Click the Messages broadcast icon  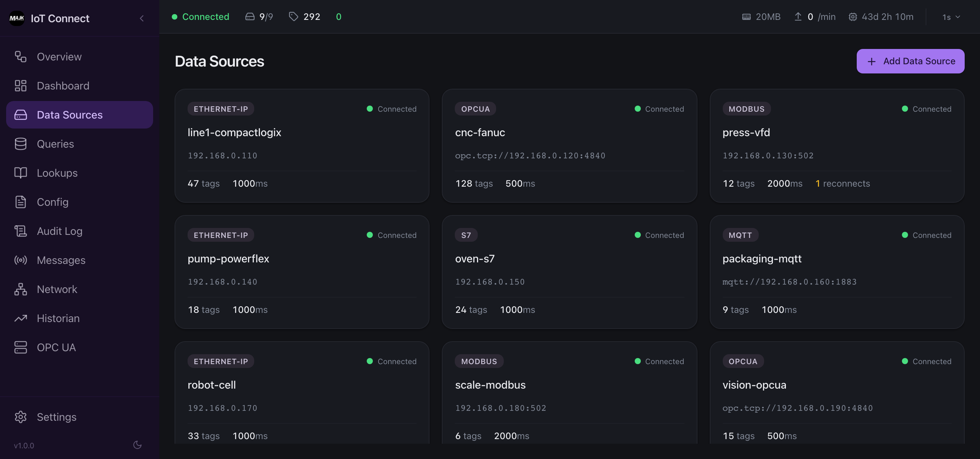point(20,260)
